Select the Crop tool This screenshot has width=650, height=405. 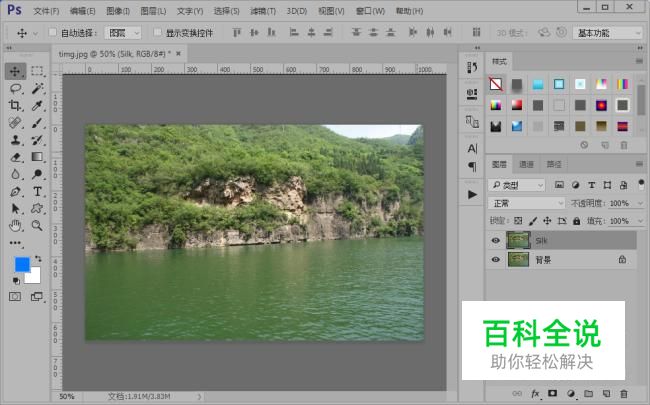pyautogui.click(x=15, y=105)
